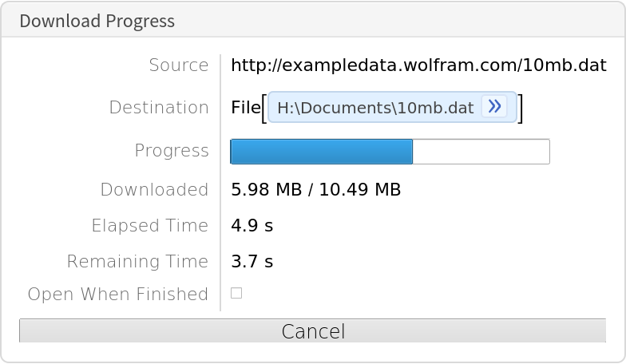The width and height of the screenshot is (626, 364).
Task: Click the blue download progress bar
Action: coord(321,152)
